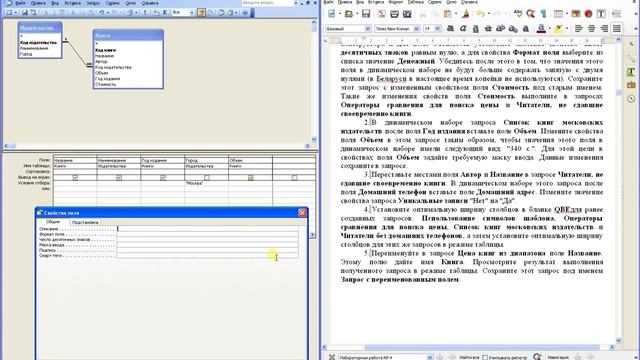This screenshot has width=640, height=360.
Task: Center align text in Writer
Action: click(x=591, y=29)
